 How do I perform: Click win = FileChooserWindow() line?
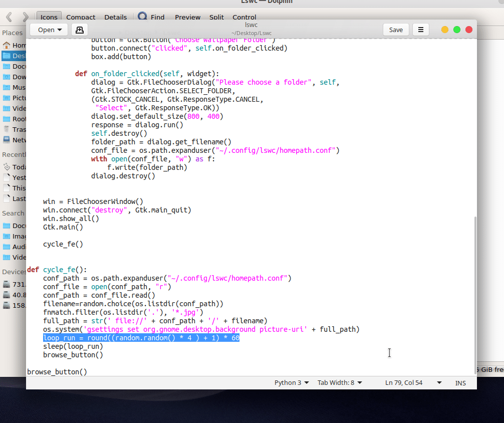(x=93, y=201)
